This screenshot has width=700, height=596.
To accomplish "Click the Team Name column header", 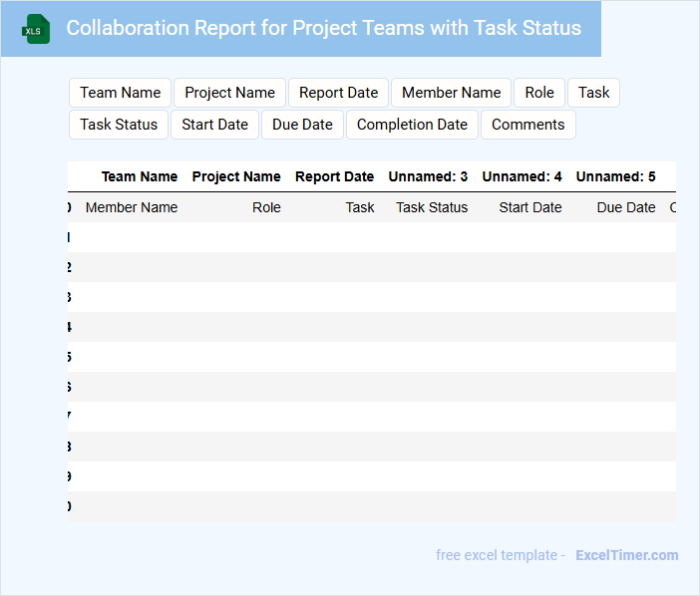I will click(140, 176).
